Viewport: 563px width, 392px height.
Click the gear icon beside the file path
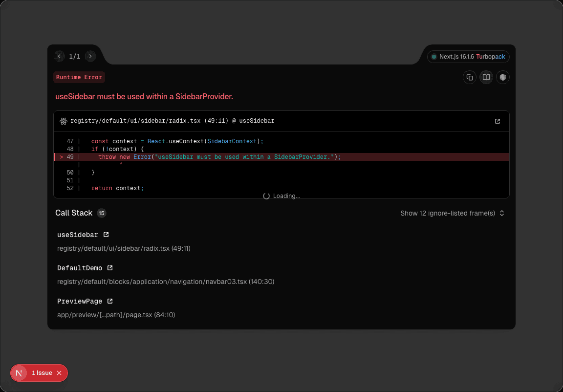(63, 121)
